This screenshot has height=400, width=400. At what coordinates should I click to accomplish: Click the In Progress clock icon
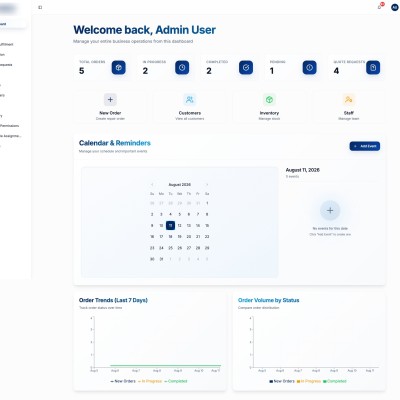182,68
